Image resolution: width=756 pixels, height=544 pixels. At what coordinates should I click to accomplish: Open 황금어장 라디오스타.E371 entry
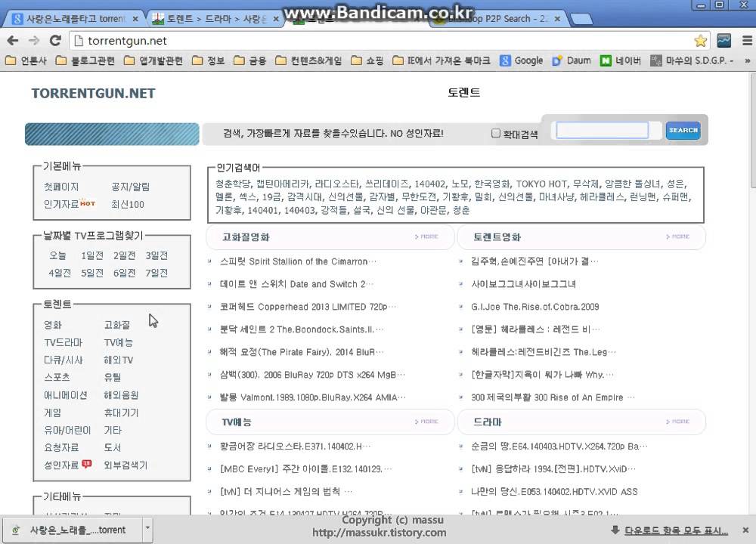pyautogui.click(x=295, y=447)
